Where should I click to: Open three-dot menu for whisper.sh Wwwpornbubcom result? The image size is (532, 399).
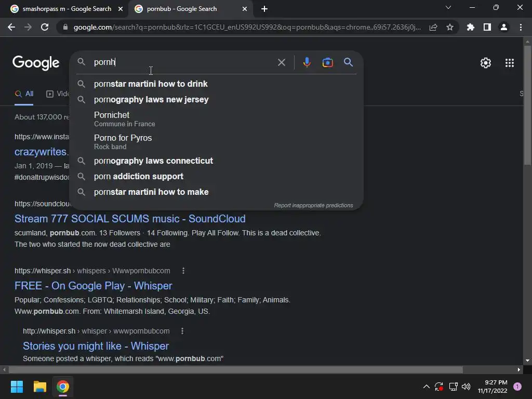pos(183,271)
